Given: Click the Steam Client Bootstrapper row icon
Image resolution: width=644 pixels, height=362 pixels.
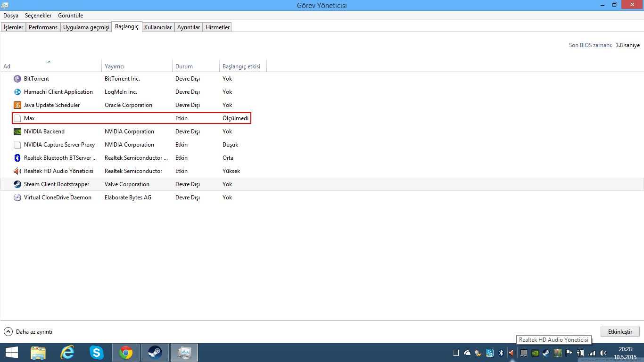Looking at the screenshot, I should click(17, 184).
